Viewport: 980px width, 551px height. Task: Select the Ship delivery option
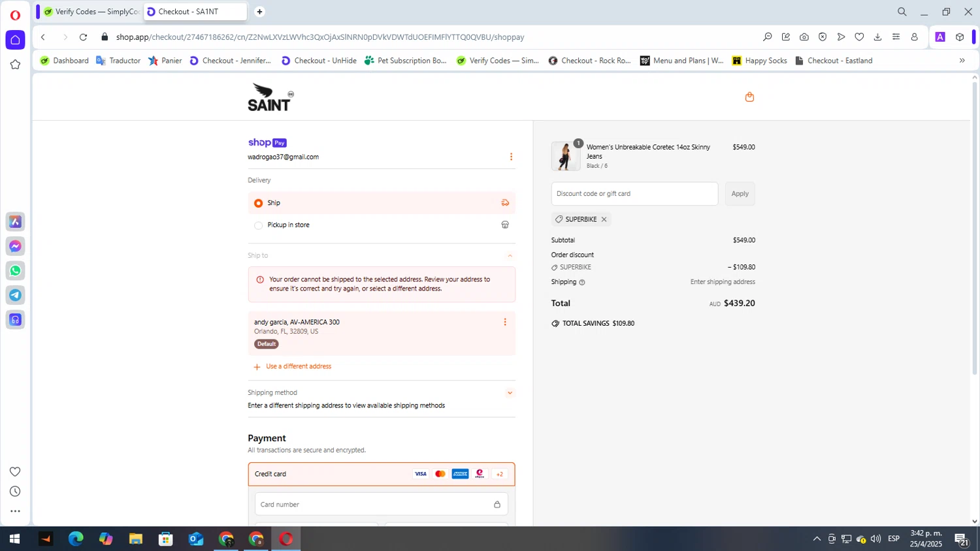[x=382, y=203]
